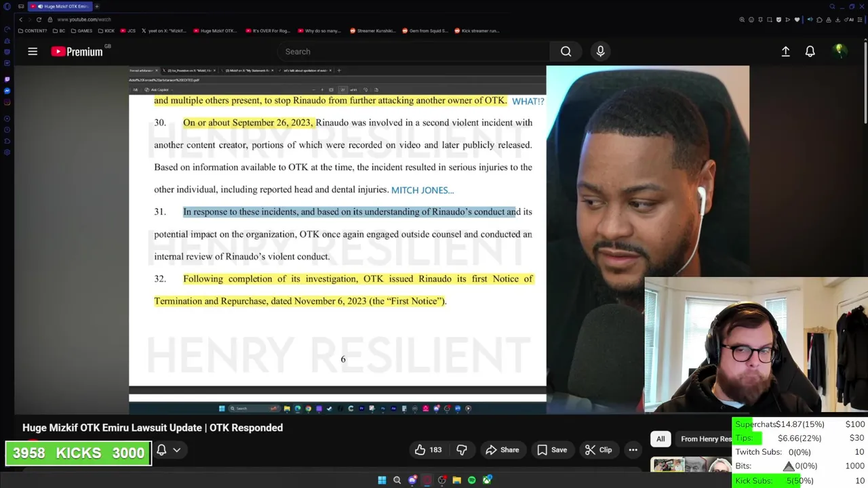Click into the YouTube Search field
The height and width of the screenshot is (488, 868).
[x=414, y=52]
